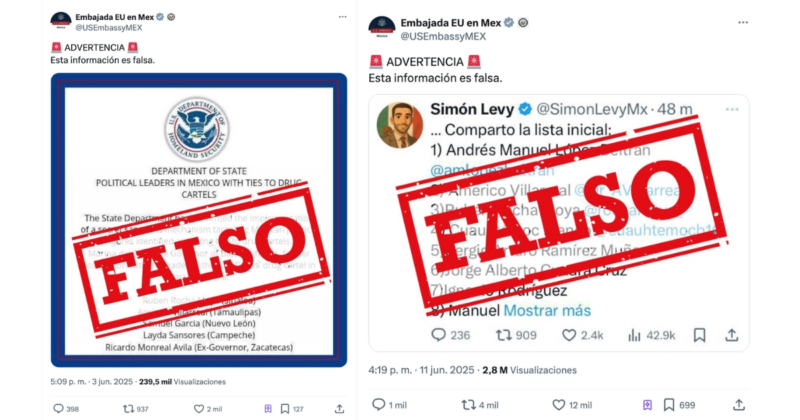Like the right tweet showing 12 mil
The width and height of the screenshot is (800, 420).
[559, 405]
